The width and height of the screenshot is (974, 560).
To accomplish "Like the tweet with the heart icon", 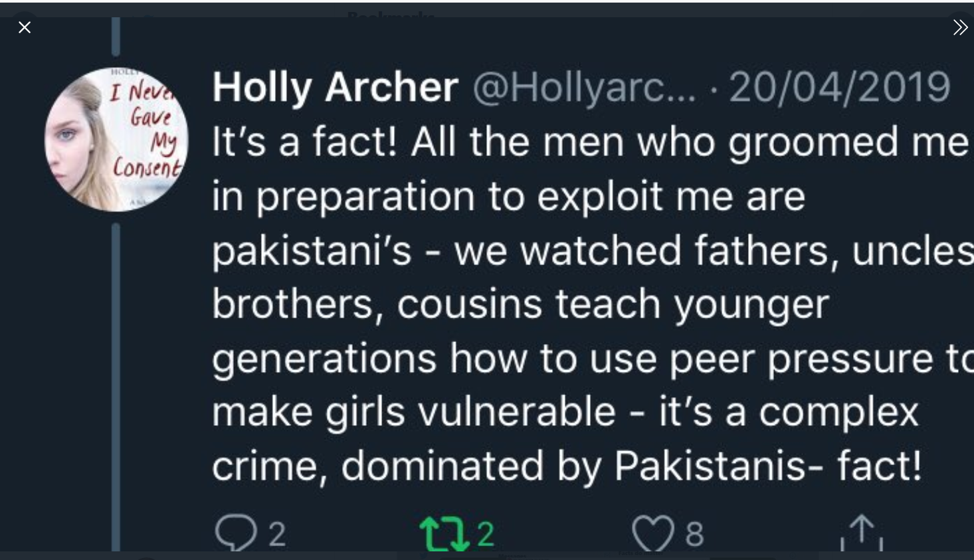I will click(x=652, y=534).
